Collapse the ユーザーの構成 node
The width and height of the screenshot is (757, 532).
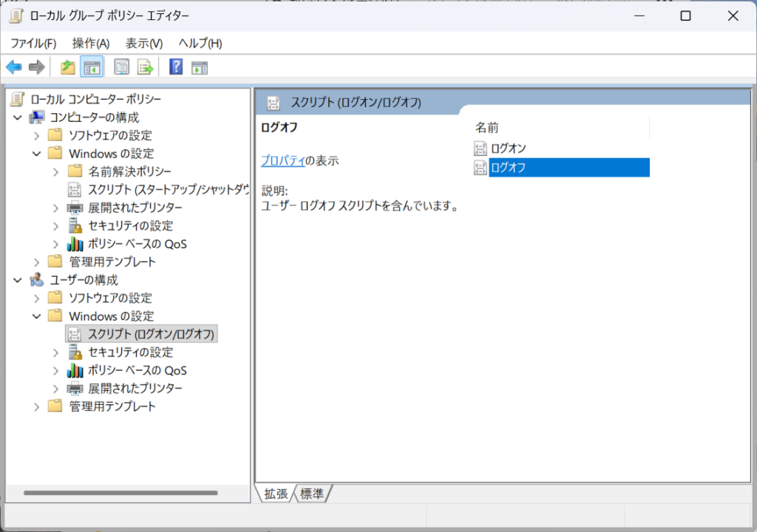click(18, 280)
